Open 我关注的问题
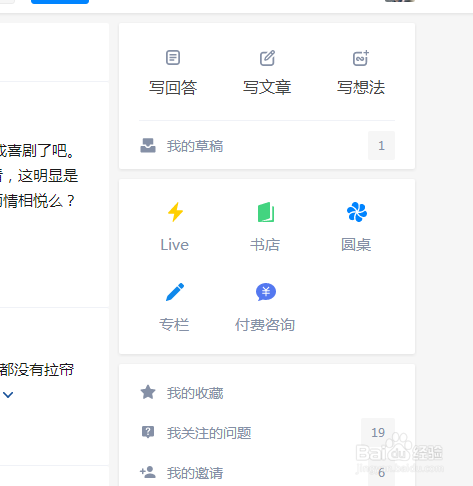The image size is (473, 486). click(209, 433)
